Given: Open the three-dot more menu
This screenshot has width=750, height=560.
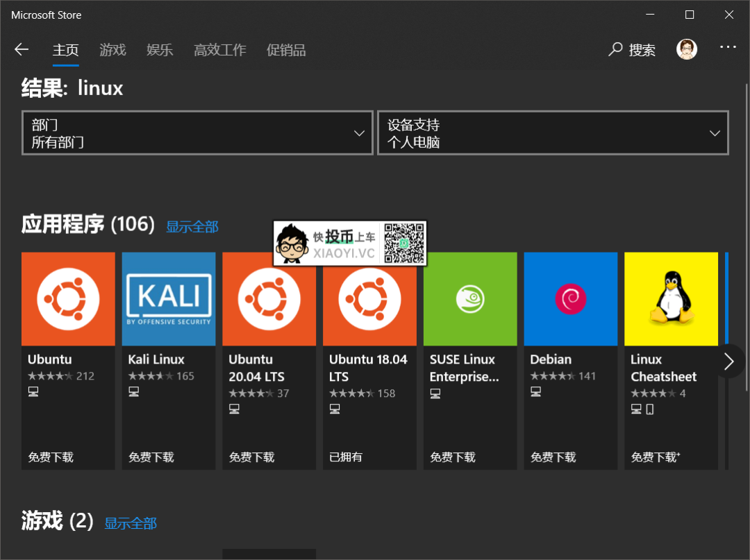Looking at the screenshot, I should [x=728, y=46].
